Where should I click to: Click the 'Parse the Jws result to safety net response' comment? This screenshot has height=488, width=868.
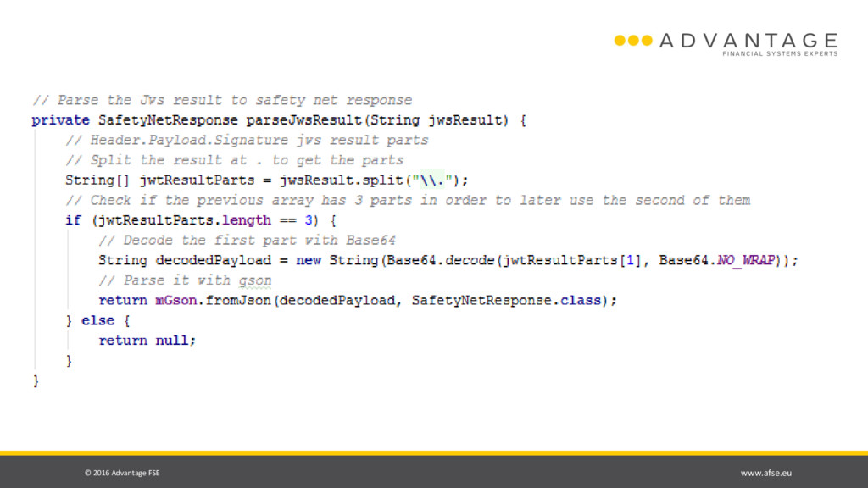tap(222, 100)
